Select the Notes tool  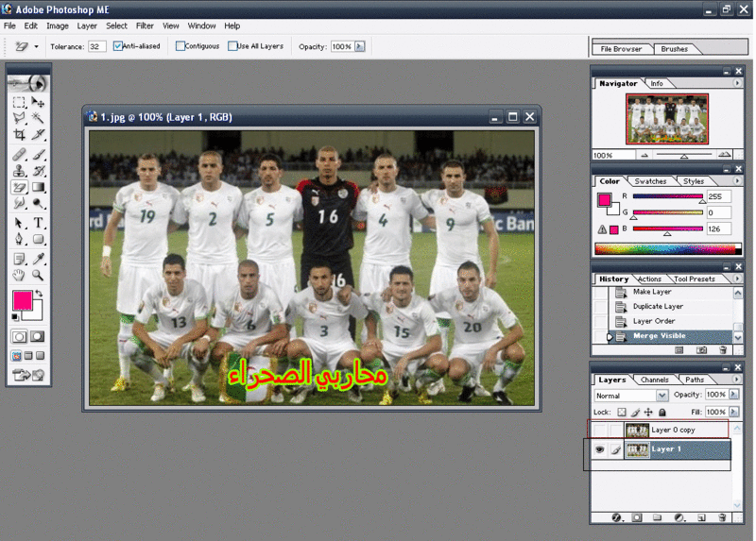[x=19, y=260]
